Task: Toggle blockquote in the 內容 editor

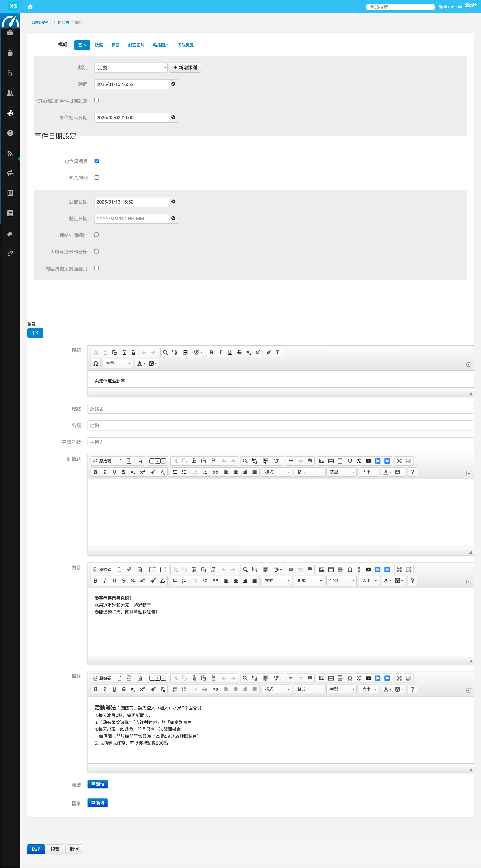Action: [x=215, y=581]
